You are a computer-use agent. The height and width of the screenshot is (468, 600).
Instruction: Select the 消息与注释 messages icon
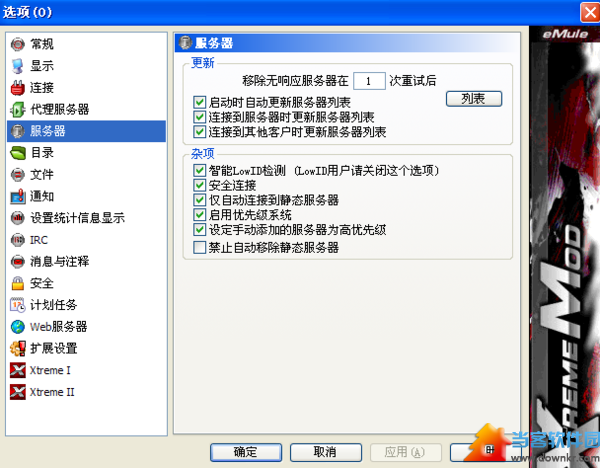[18, 262]
